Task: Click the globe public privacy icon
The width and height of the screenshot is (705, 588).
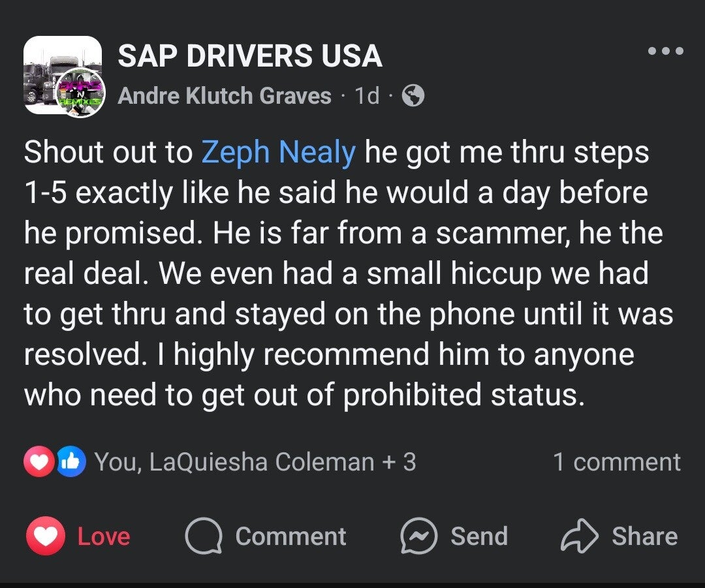Action: (x=413, y=97)
